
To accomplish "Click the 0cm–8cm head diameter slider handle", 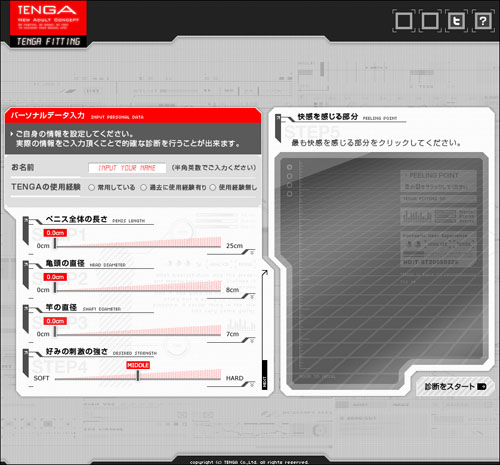I will click(x=55, y=288).
